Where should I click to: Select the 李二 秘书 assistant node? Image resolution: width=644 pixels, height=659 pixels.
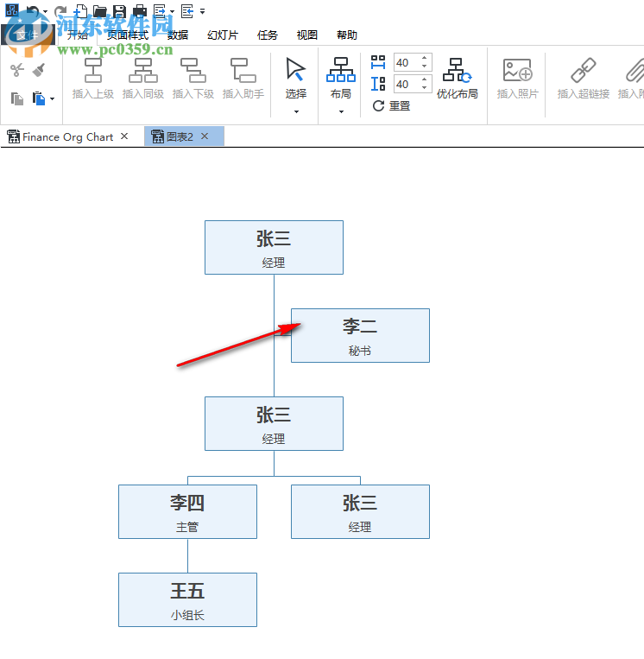coord(361,335)
